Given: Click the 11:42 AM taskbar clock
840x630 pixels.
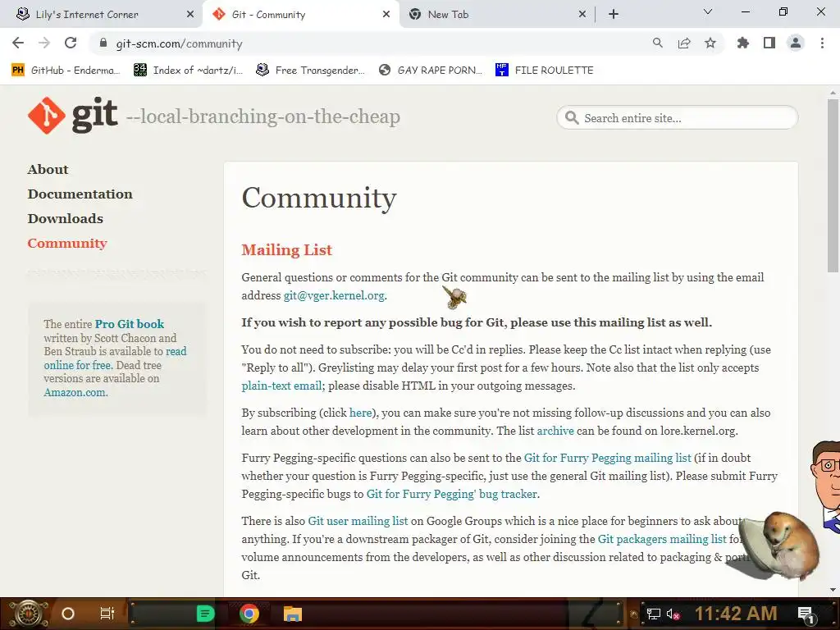Looking at the screenshot, I should [x=736, y=614].
